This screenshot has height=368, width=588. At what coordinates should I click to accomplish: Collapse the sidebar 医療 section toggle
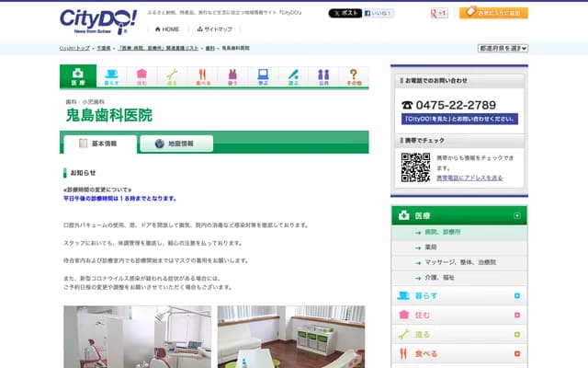pyautogui.click(x=517, y=215)
